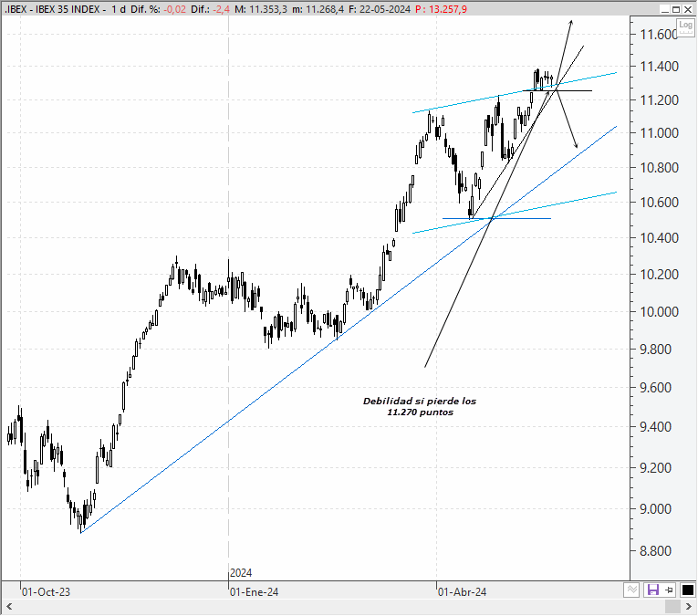Open the black color swatch
This screenshot has width=698, height=616.
[x=687, y=590]
